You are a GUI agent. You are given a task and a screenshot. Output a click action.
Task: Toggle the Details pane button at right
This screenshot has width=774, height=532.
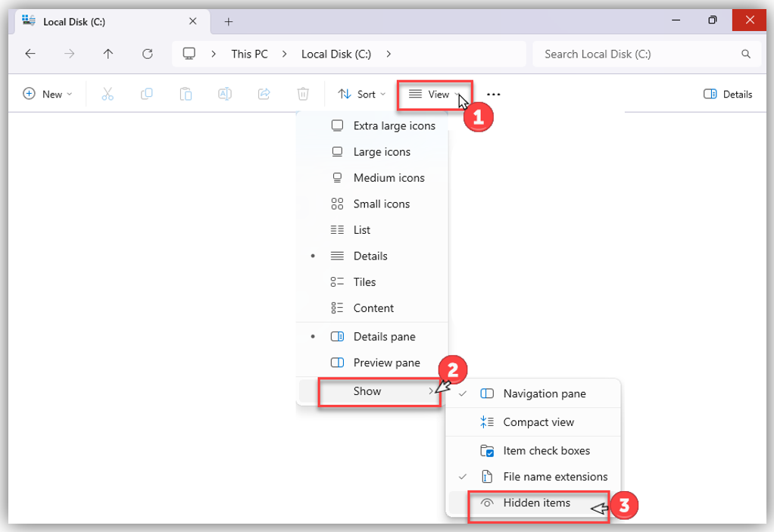[727, 95]
